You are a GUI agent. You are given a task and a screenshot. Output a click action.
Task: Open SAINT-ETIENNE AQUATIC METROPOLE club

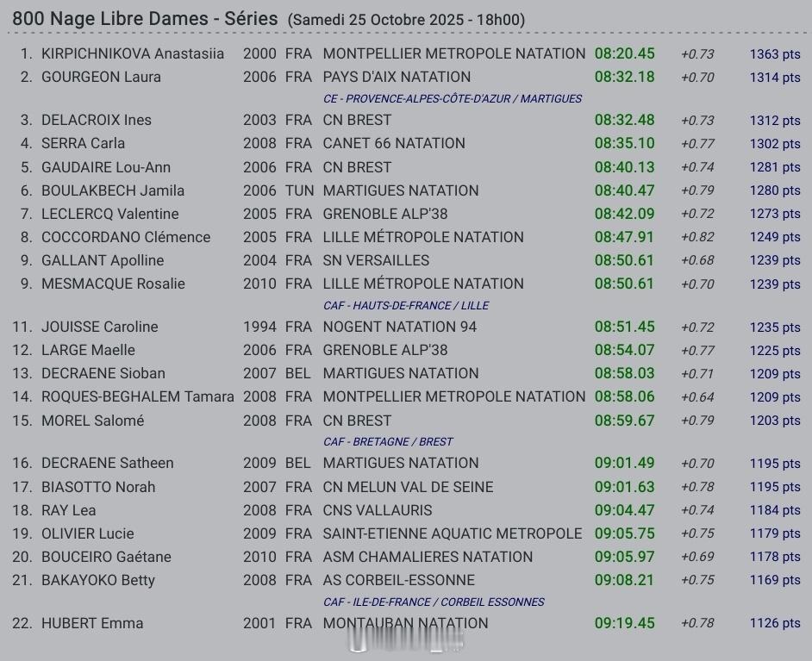pyautogui.click(x=453, y=533)
